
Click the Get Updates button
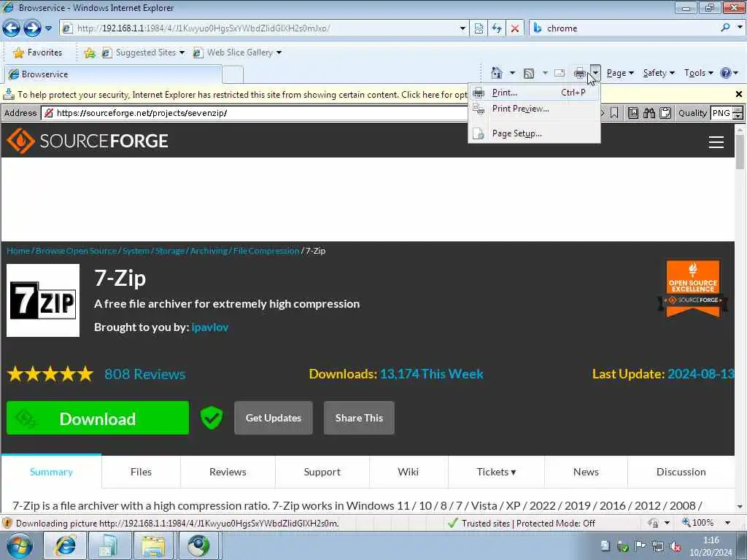tap(274, 418)
